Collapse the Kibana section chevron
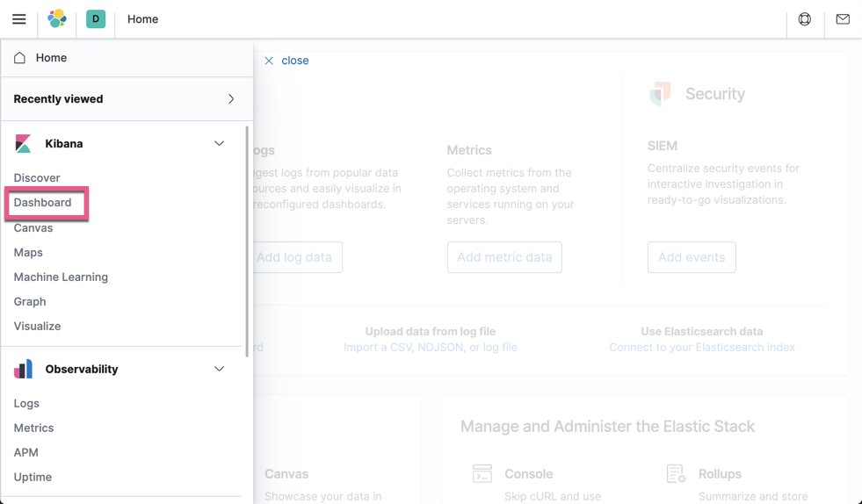 (x=219, y=143)
